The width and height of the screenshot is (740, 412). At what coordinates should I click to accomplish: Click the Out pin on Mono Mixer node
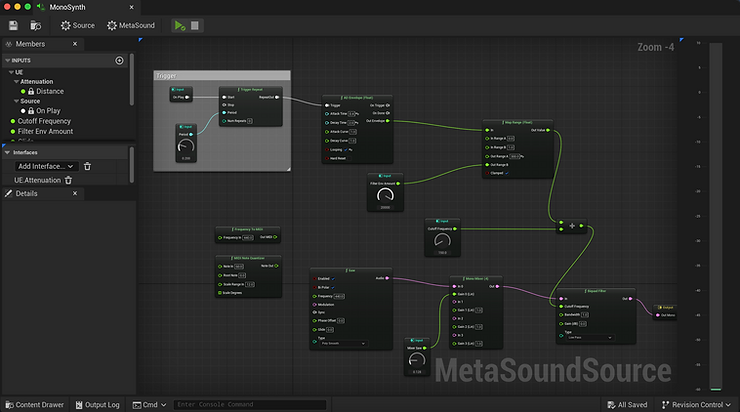pos(497,286)
